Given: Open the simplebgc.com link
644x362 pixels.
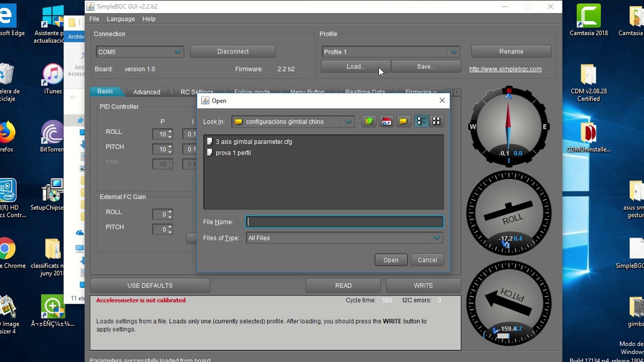Looking at the screenshot, I should pos(505,69).
